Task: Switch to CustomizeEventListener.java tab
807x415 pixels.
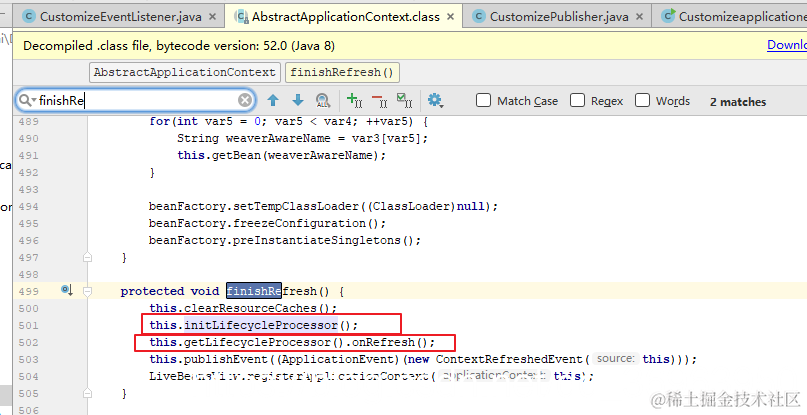Action: click(120, 17)
